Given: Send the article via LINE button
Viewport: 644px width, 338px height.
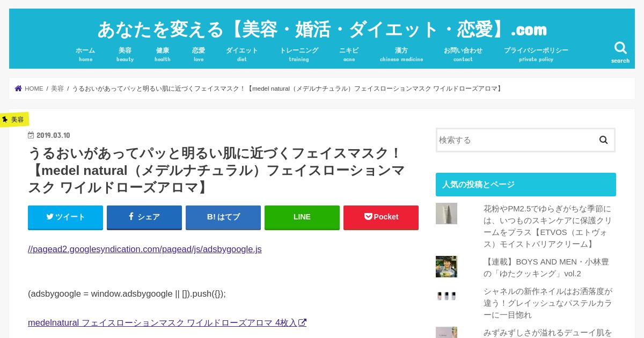Looking at the screenshot, I should 302,217.
